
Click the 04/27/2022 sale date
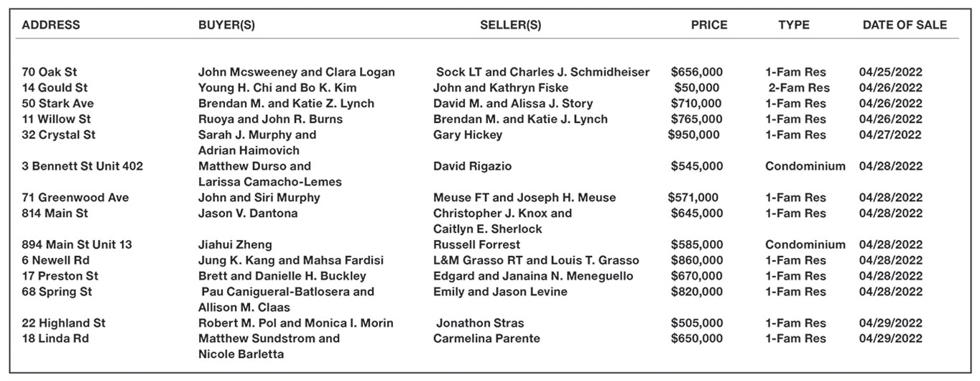[890, 134]
